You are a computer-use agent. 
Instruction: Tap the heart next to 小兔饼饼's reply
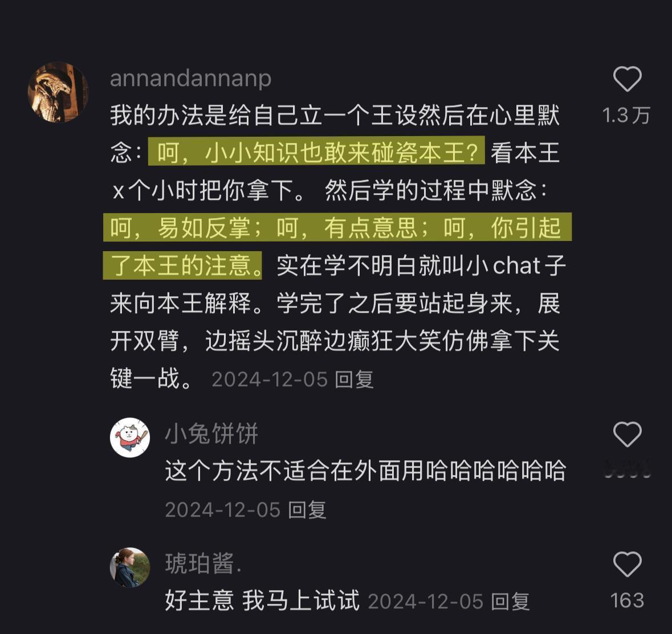[x=627, y=435]
